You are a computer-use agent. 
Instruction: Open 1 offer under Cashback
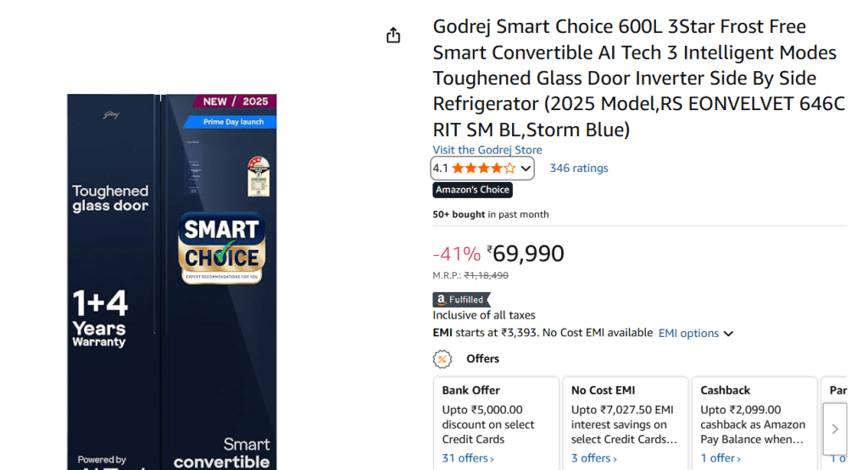[x=721, y=458]
